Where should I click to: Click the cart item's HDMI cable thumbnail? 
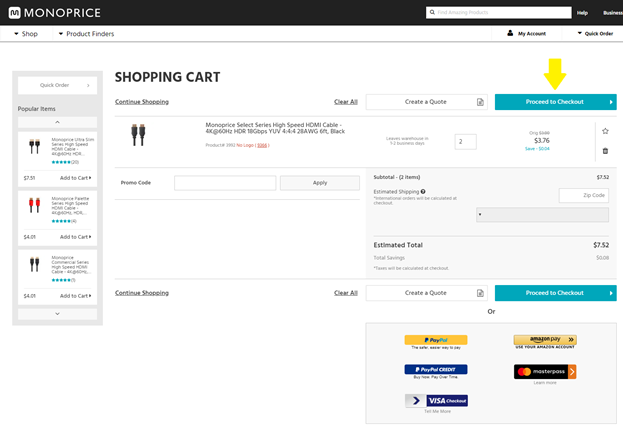coord(138,135)
